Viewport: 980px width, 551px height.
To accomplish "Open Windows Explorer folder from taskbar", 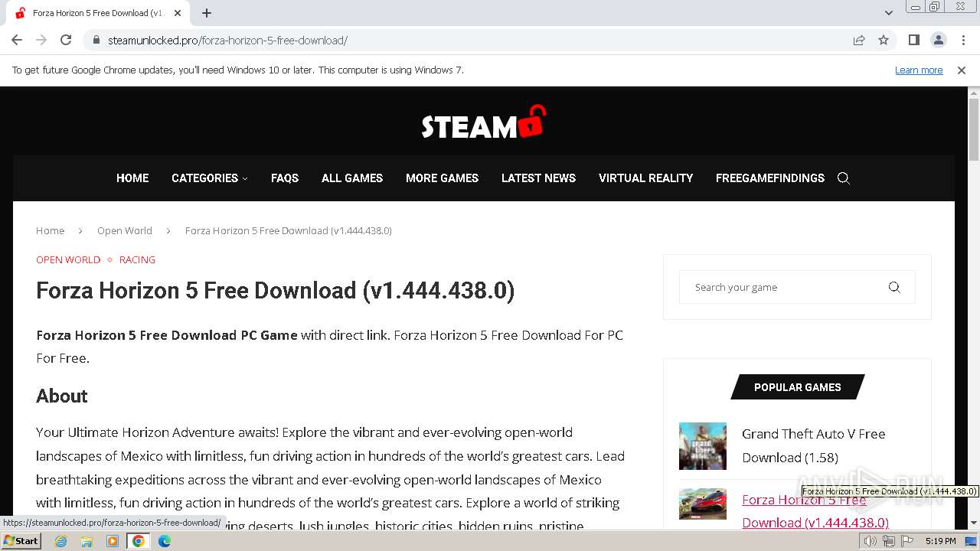I will (x=87, y=541).
